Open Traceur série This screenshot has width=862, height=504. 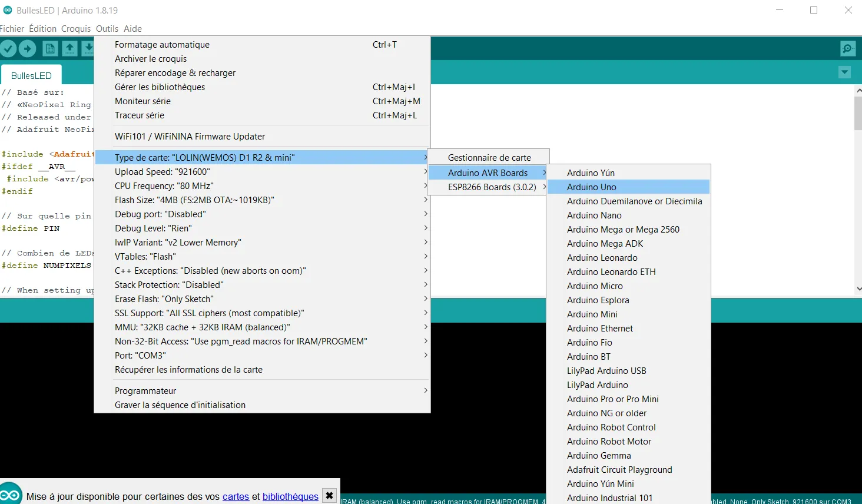pos(262,115)
